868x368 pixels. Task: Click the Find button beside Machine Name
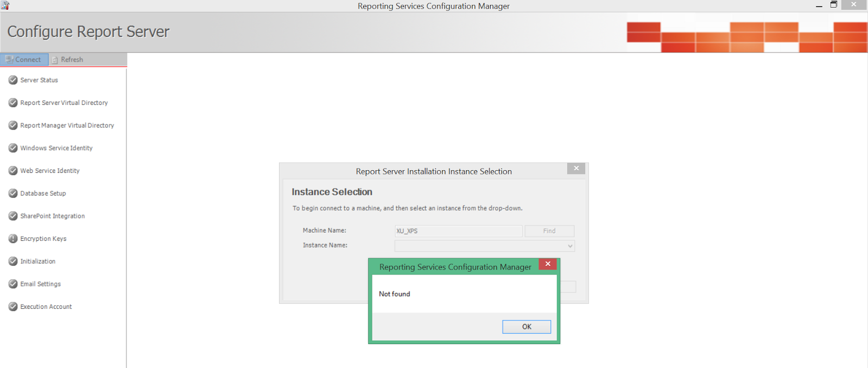click(x=549, y=231)
